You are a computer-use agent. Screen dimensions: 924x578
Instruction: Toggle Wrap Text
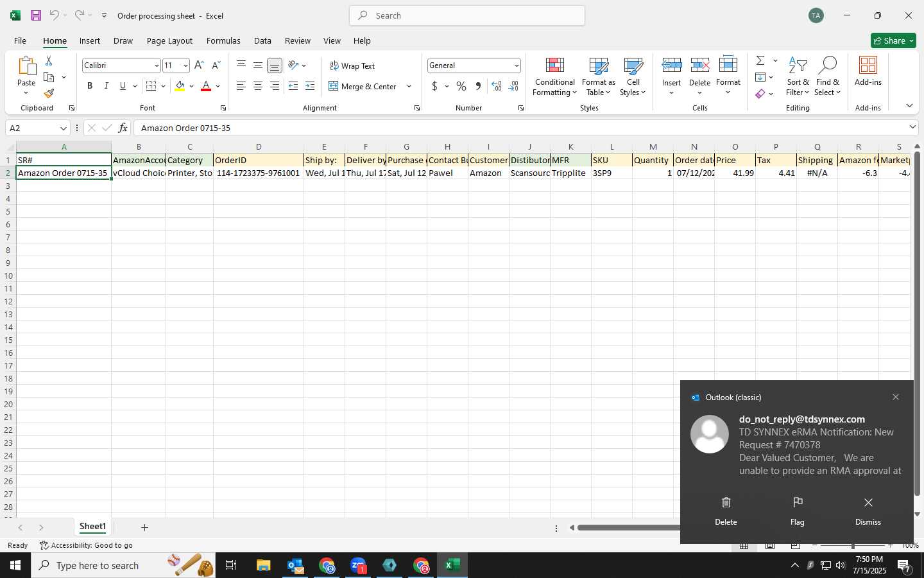[352, 66]
